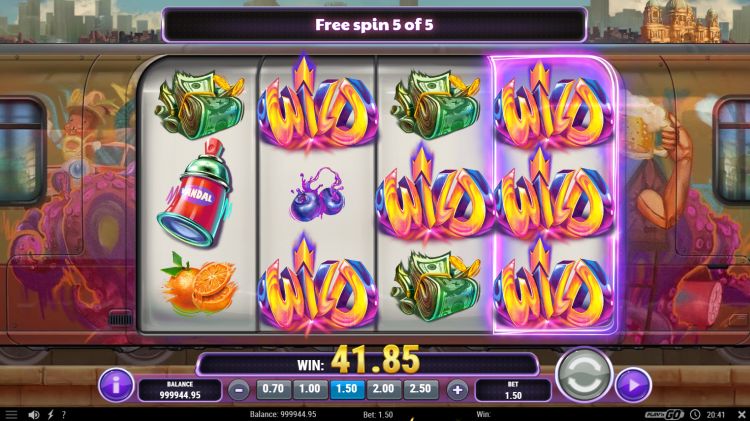Close the game with the X icon

[x=741, y=414]
